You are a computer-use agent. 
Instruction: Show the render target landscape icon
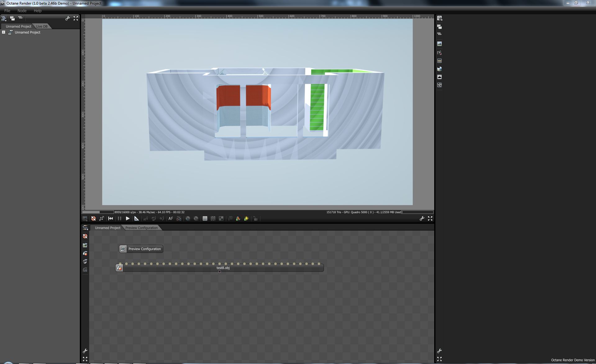coord(439,44)
